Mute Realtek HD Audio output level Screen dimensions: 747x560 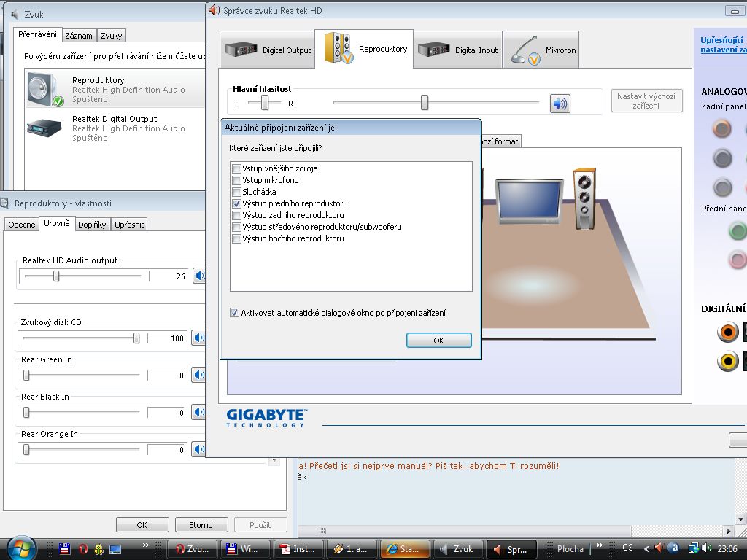coord(199,275)
